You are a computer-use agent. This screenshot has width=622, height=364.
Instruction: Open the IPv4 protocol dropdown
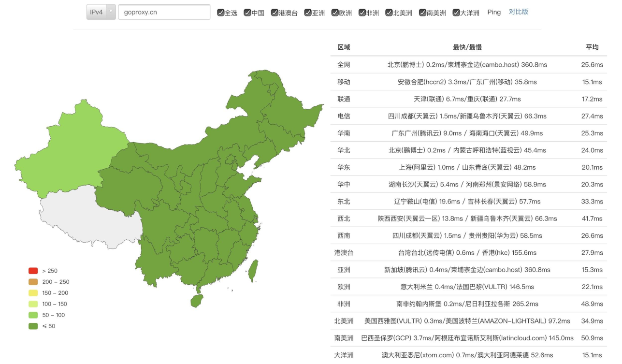101,12
